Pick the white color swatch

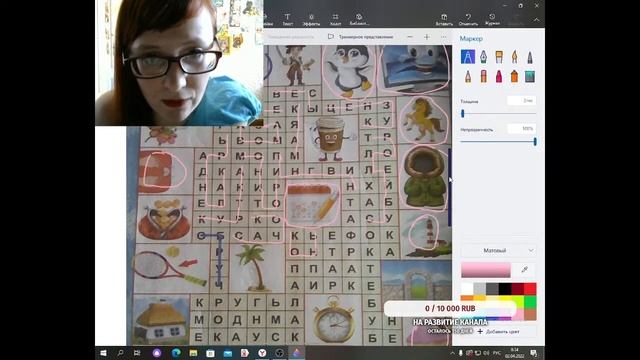click(x=467, y=289)
